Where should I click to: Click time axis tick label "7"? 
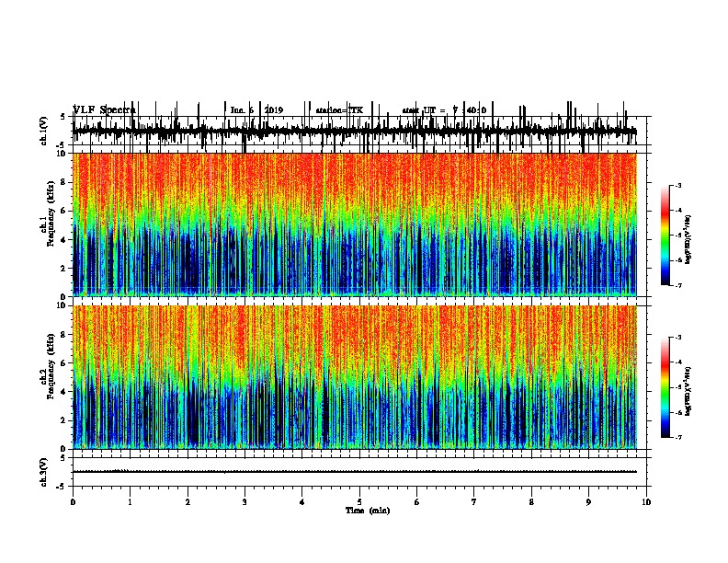click(x=474, y=502)
